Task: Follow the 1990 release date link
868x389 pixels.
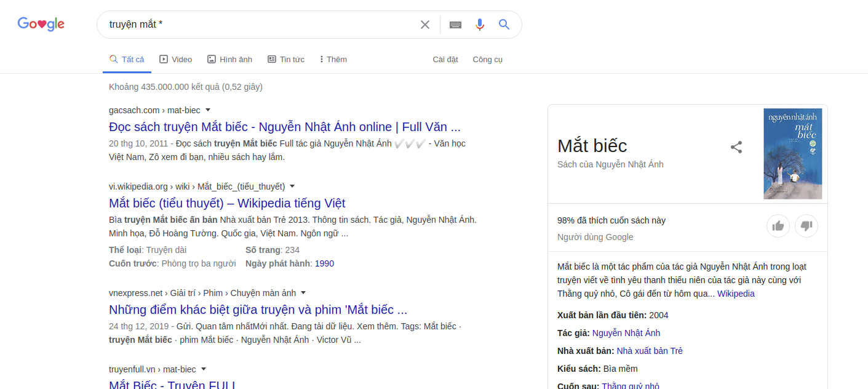Action: coord(324,263)
